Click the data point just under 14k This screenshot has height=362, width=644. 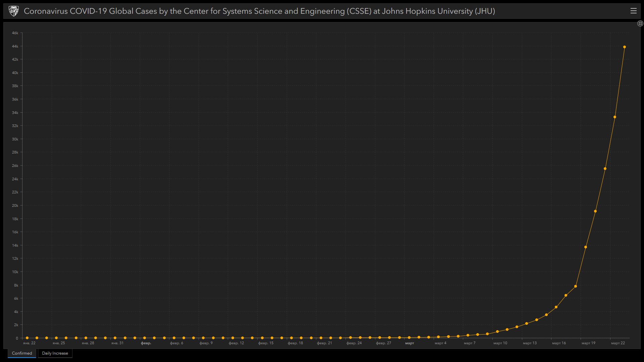pyautogui.click(x=585, y=247)
